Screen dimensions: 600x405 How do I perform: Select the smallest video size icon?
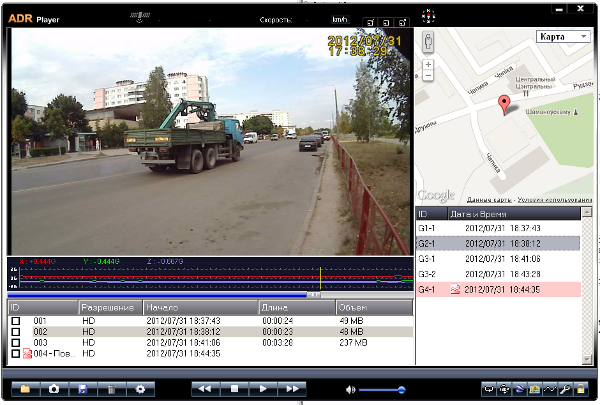[x=370, y=23]
